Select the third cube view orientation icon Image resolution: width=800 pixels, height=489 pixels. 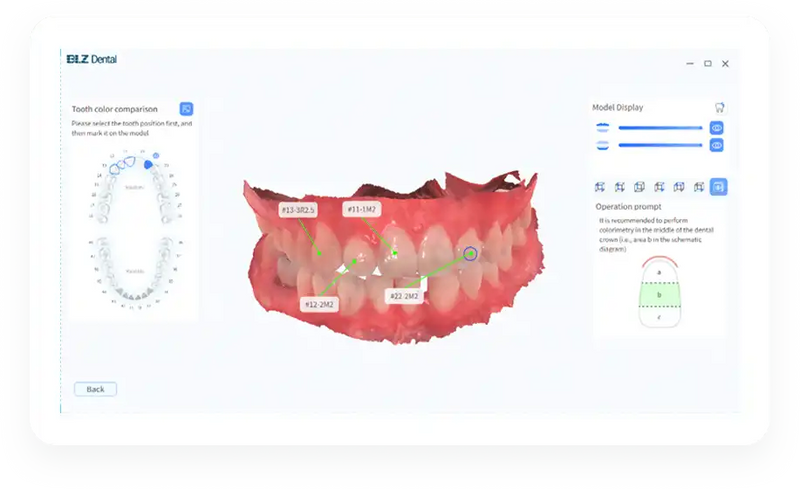tap(639, 187)
